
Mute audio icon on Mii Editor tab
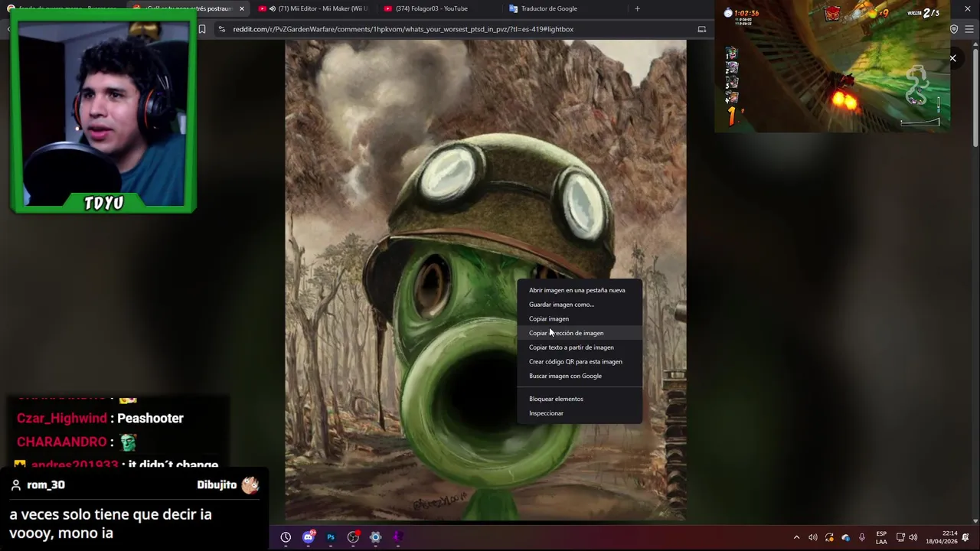(x=273, y=8)
